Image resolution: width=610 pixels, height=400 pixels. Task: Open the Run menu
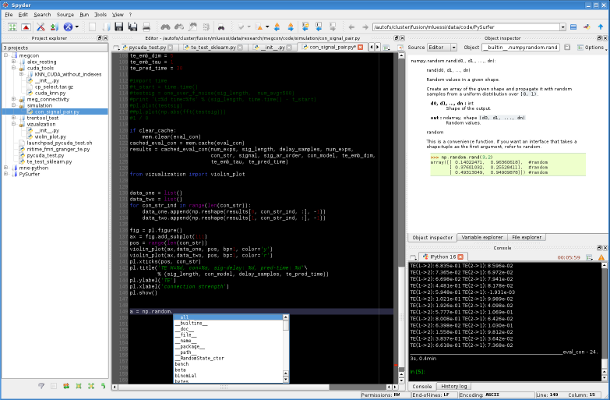[x=84, y=16]
